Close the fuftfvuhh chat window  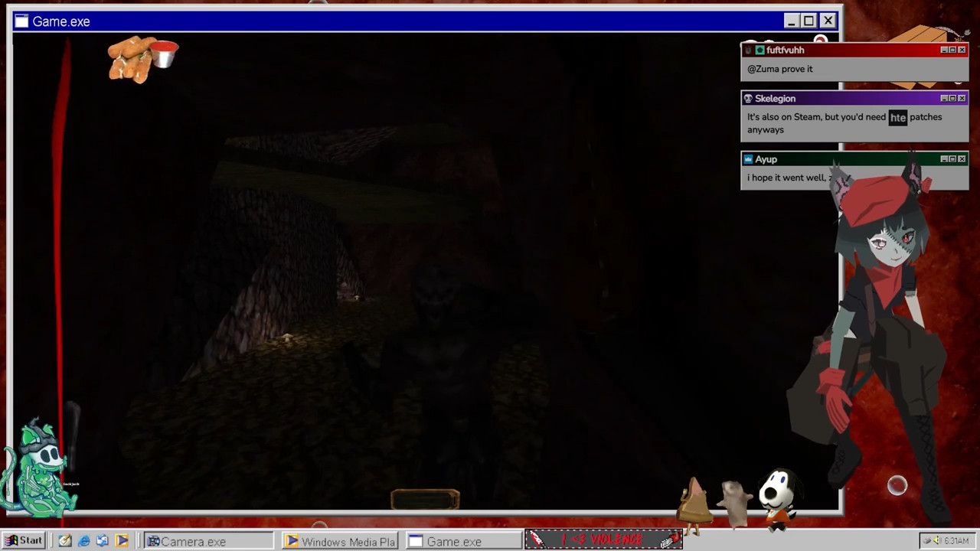962,50
